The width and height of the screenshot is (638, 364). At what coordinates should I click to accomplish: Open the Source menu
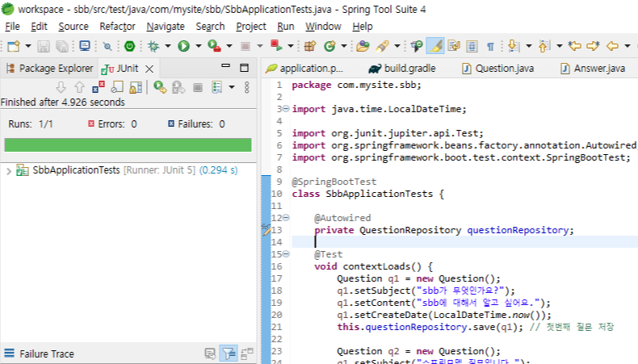click(73, 27)
